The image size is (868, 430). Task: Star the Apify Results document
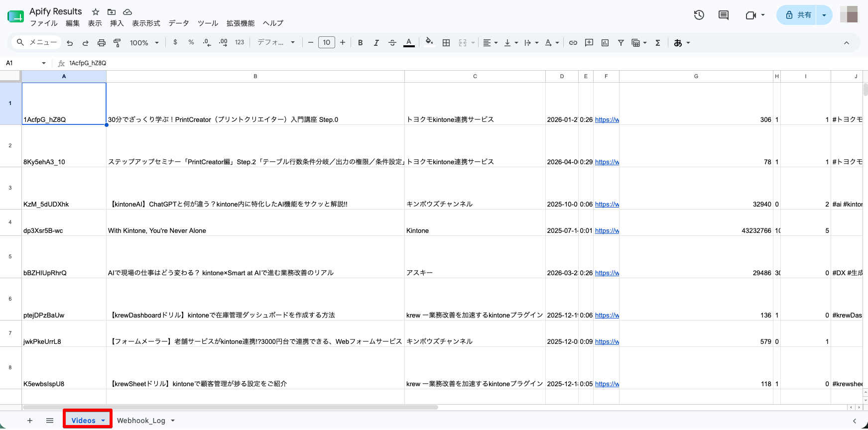(96, 11)
